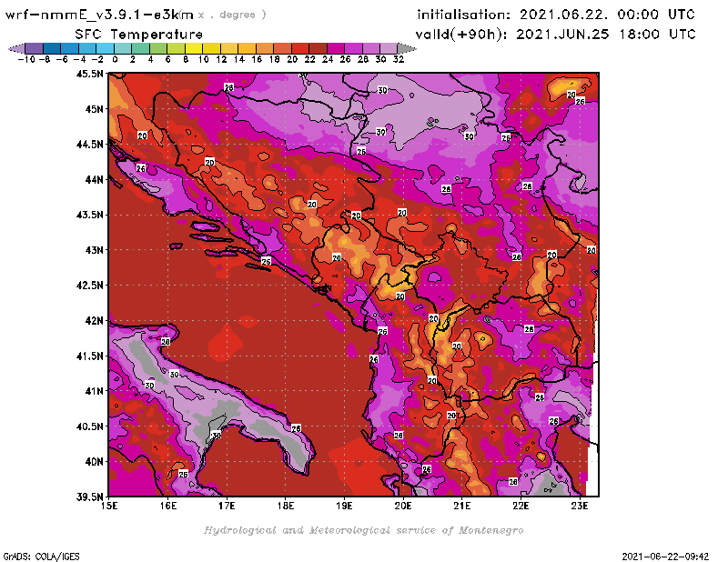Click the '40N' latitude label
This screenshot has height=562, width=728.
95,462
